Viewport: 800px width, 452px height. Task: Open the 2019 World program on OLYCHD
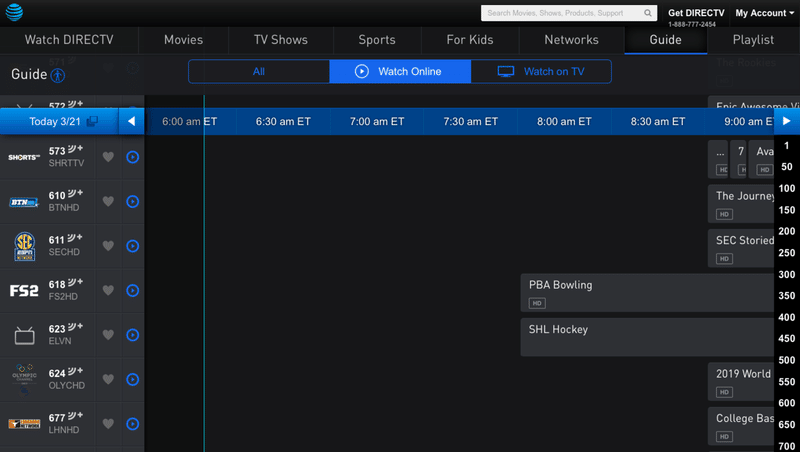tap(741, 382)
